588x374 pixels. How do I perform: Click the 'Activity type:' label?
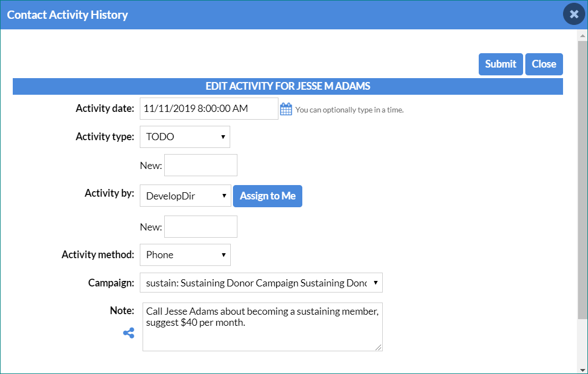(105, 136)
